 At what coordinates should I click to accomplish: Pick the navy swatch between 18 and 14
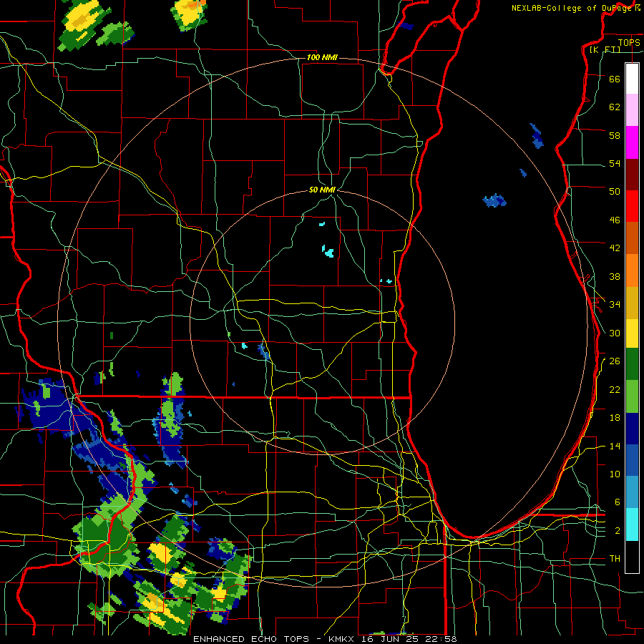(632, 429)
